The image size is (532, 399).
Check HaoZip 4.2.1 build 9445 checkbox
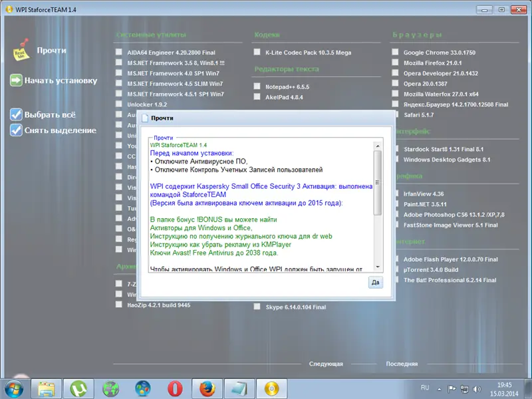point(119,305)
